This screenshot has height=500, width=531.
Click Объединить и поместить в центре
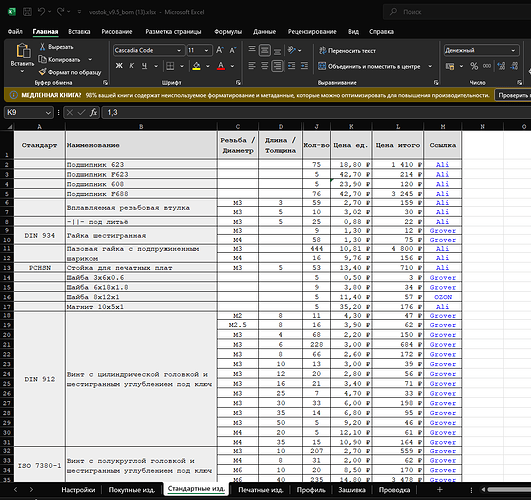pos(370,66)
